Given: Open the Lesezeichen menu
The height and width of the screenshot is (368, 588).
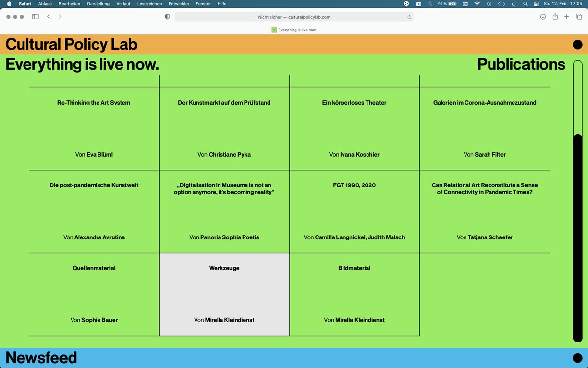Looking at the screenshot, I should point(149,4).
